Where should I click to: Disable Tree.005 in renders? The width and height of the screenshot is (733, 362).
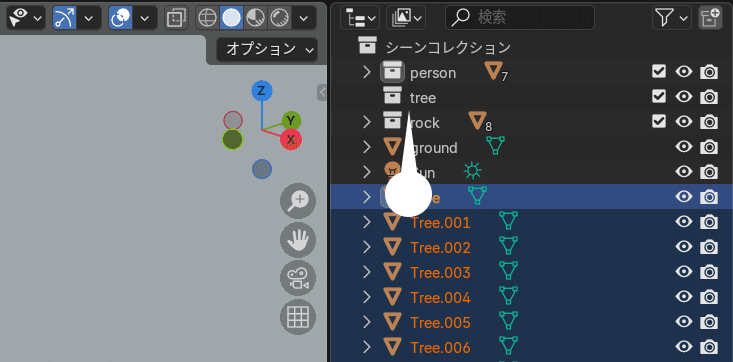pyautogui.click(x=709, y=322)
